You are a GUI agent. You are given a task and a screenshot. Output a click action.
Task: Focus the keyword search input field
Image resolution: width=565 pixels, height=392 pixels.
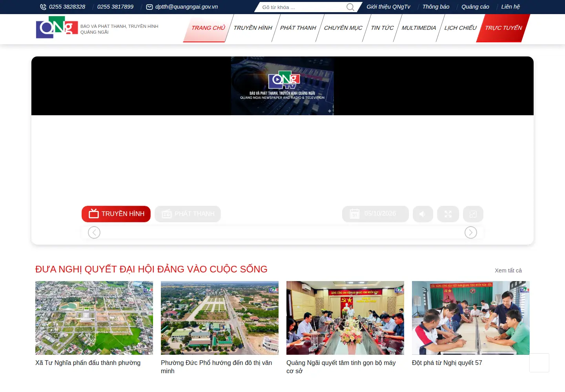(x=303, y=7)
